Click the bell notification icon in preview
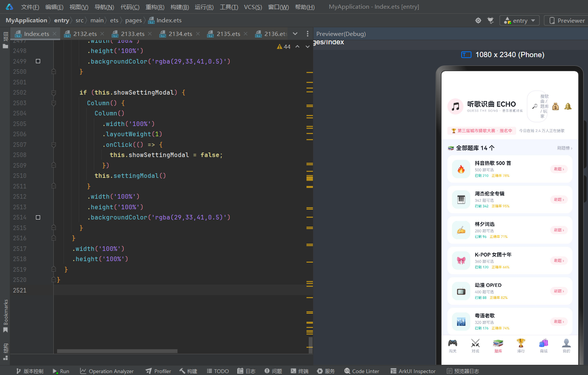 [568, 106]
